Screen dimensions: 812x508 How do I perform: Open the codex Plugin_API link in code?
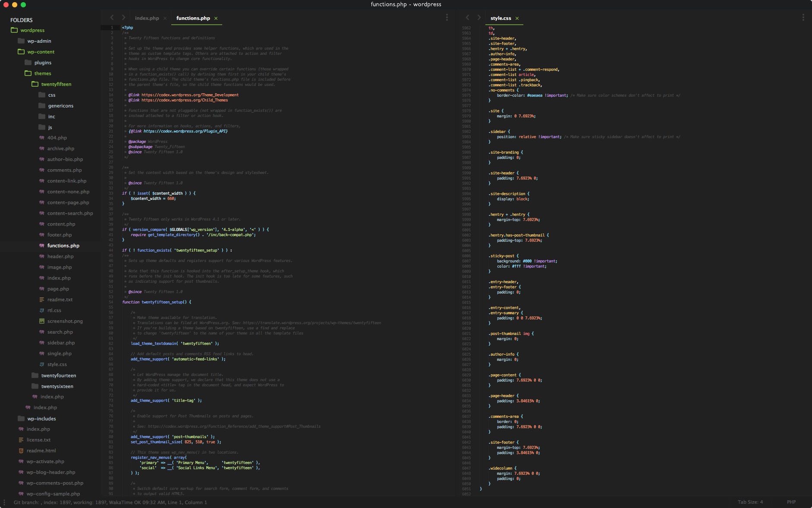click(x=185, y=131)
